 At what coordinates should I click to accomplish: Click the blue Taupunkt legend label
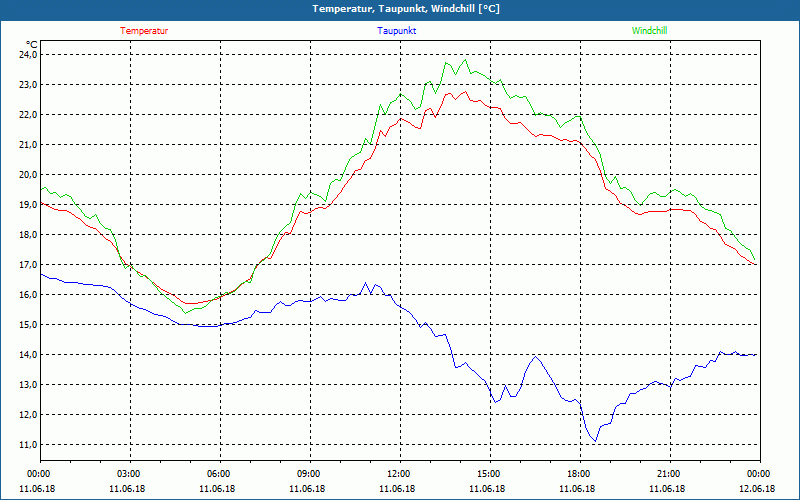[396, 31]
